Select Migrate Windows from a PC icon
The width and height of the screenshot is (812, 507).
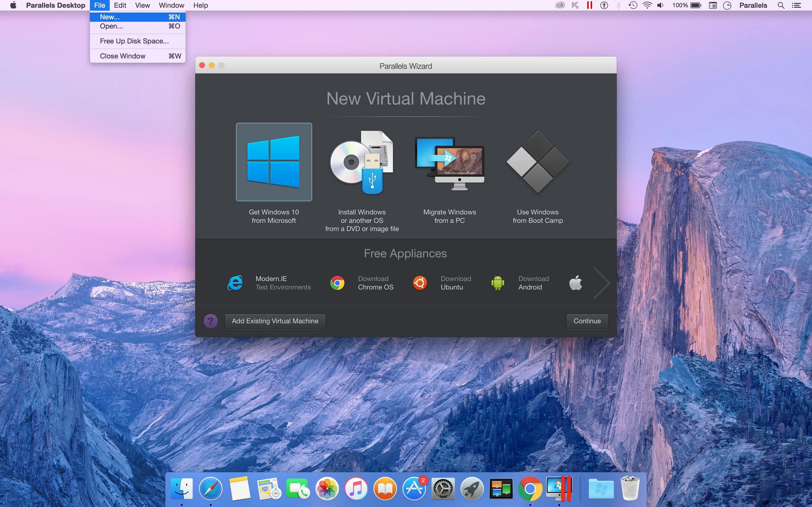pyautogui.click(x=450, y=163)
